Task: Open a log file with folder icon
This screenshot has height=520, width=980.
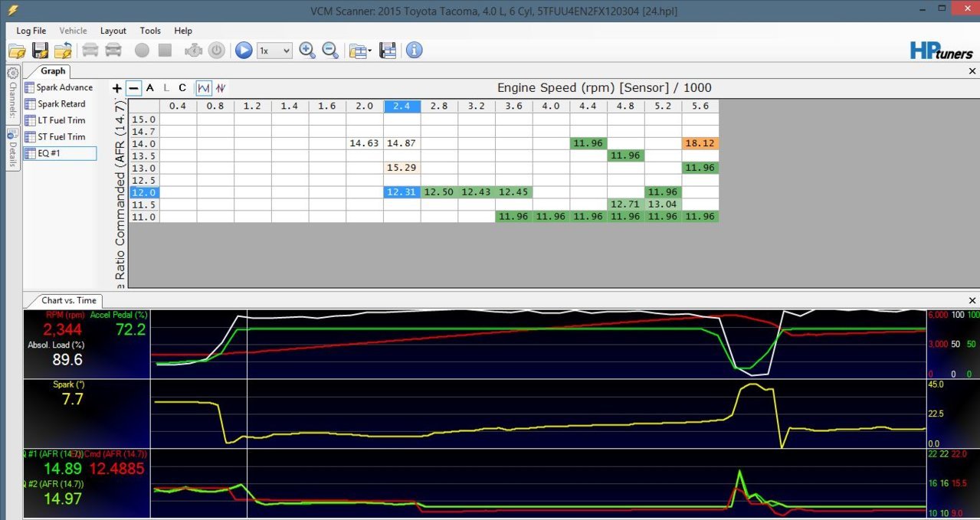Action: 17,51
